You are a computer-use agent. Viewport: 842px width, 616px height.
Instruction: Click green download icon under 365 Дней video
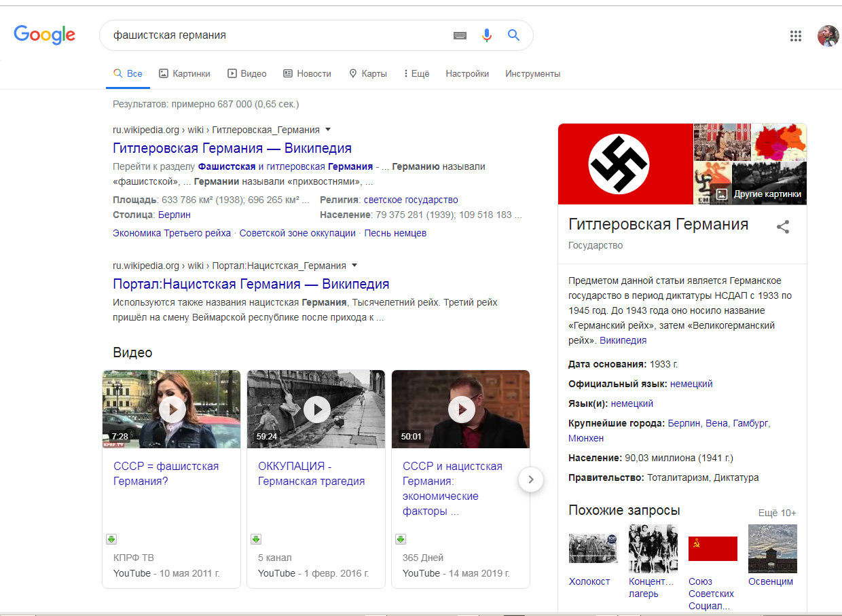coord(401,539)
